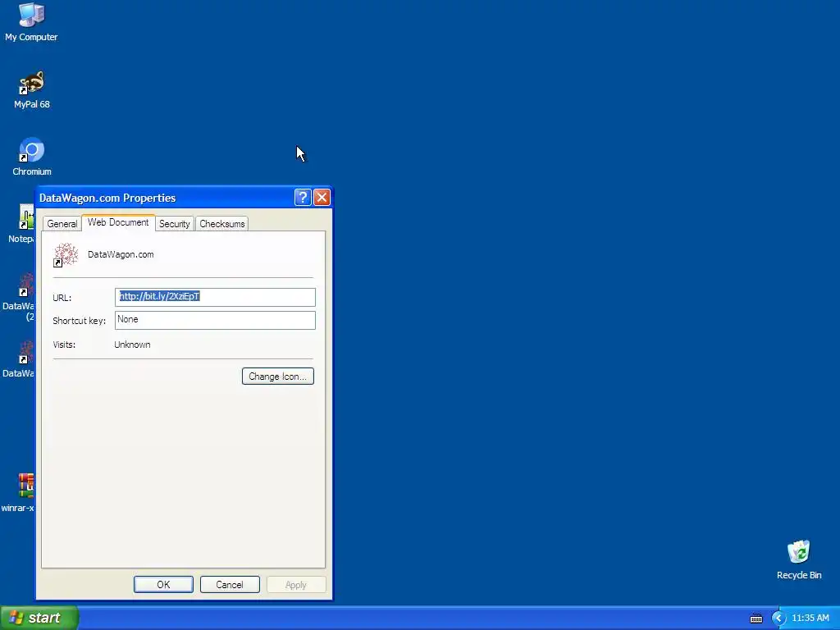Switch to the Checksums tab

point(221,224)
